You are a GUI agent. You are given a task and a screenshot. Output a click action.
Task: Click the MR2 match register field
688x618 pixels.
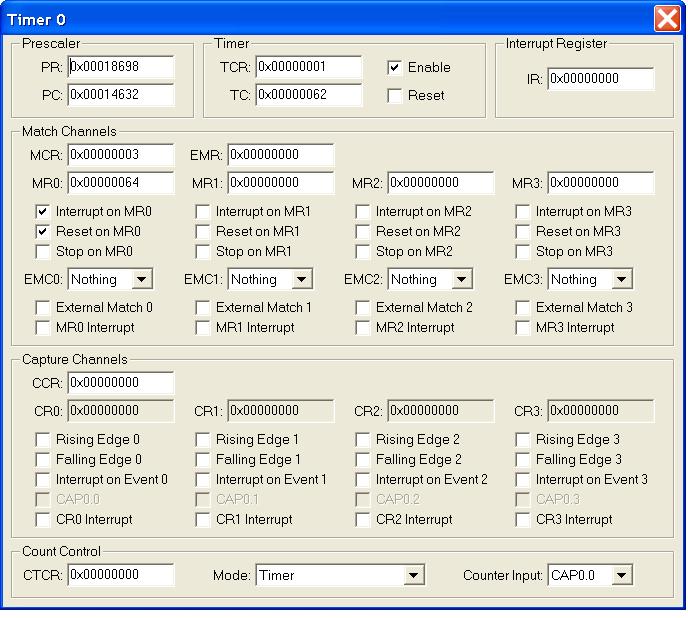pyautogui.click(x=441, y=183)
